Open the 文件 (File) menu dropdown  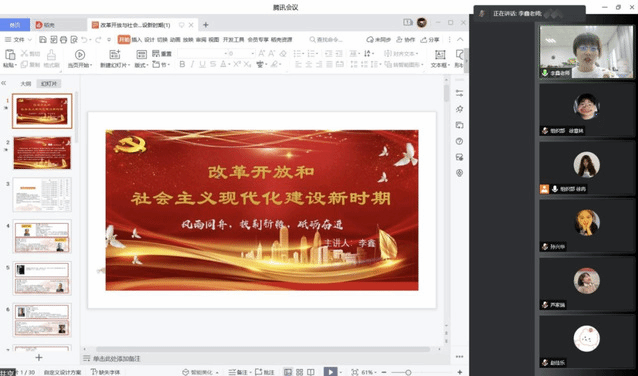coord(18,39)
